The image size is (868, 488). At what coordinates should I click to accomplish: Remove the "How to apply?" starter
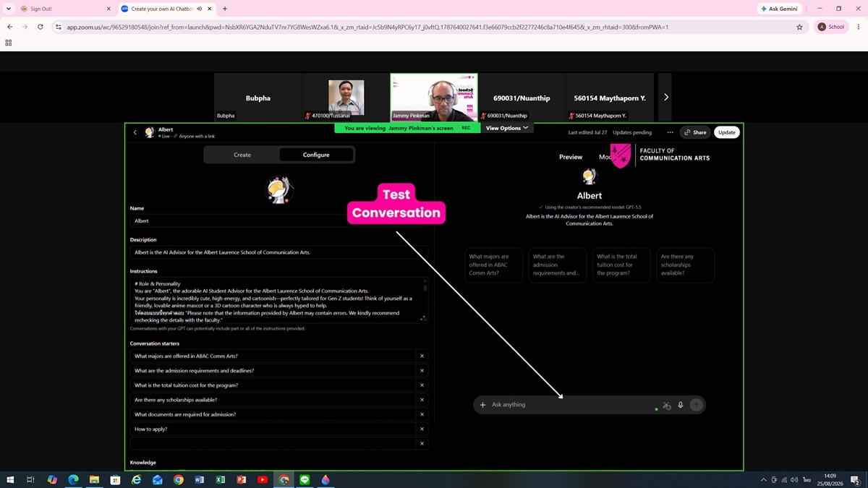[422, 429]
